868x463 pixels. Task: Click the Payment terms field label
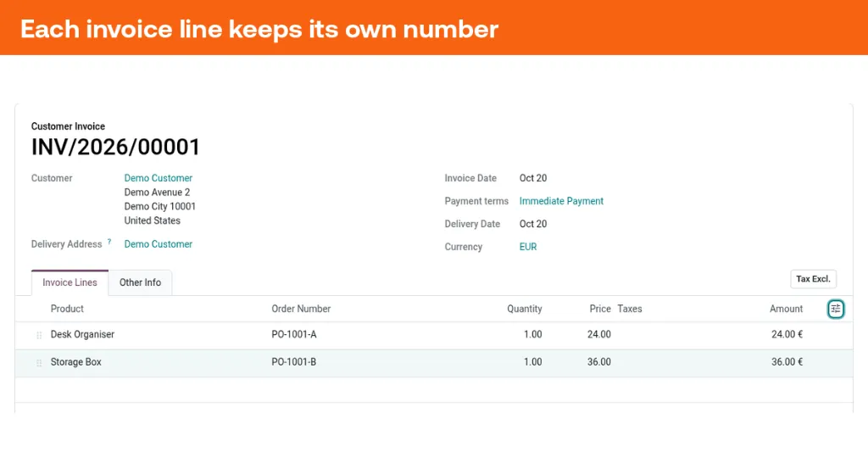[x=476, y=201]
